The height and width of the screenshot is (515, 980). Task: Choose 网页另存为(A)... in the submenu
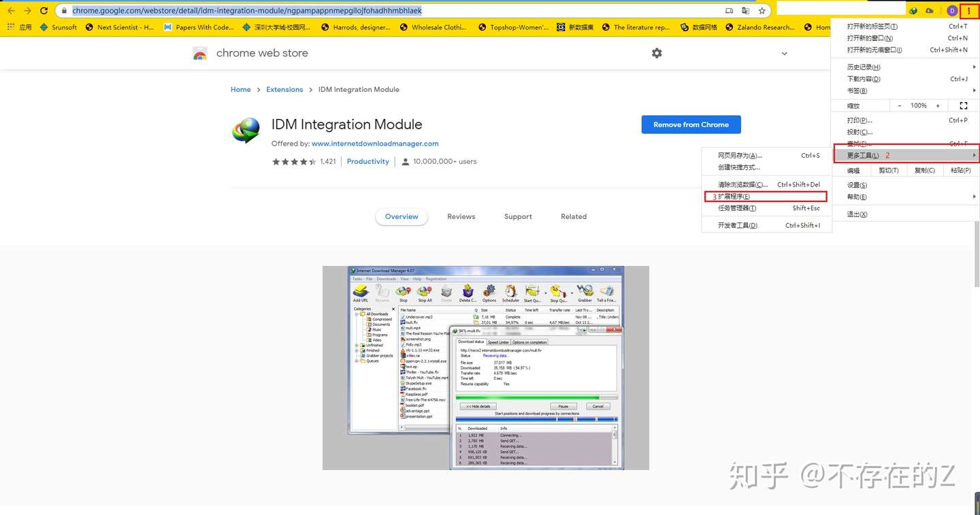[x=767, y=155]
